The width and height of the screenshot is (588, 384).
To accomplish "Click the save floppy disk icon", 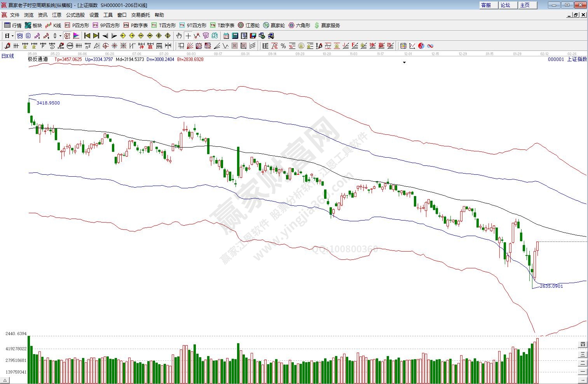I will [x=253, y=36].
